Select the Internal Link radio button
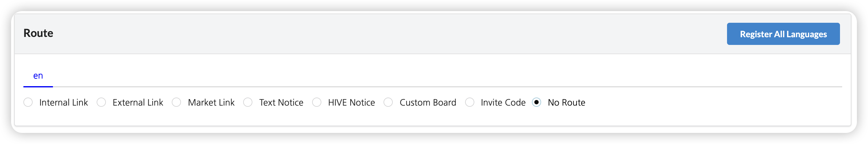Screen dimensions: 868x144 [28, 102]
